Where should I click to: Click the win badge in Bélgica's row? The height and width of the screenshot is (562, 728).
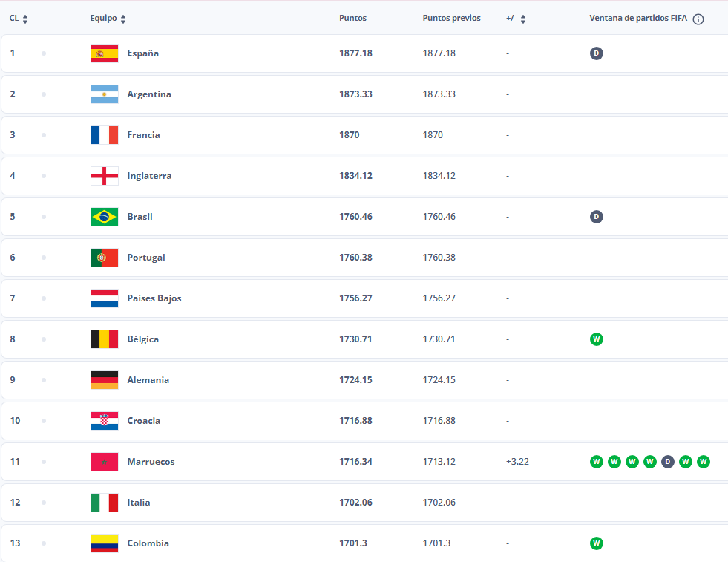597,339
